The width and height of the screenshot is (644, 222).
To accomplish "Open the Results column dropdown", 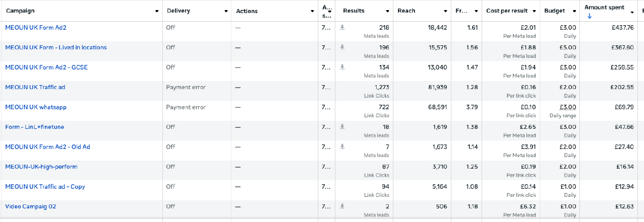I will click(387, 11).
